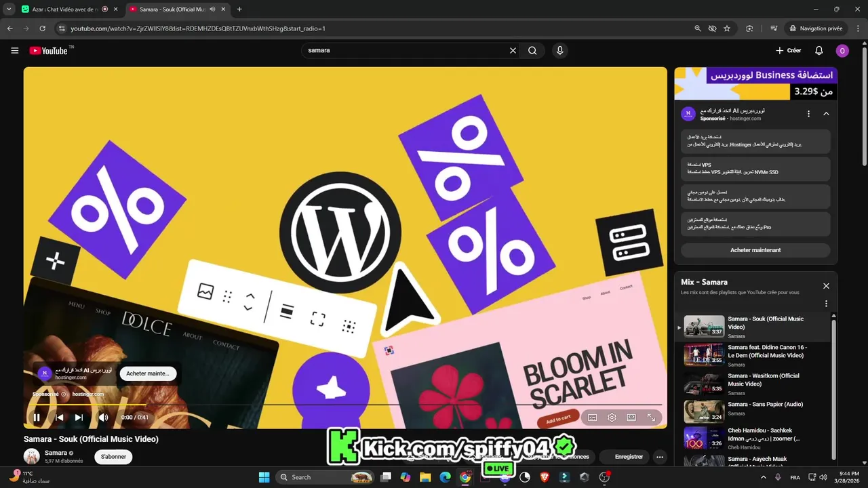
Task: Open the more actions ellipsis below video
Action: click(660, 457)
